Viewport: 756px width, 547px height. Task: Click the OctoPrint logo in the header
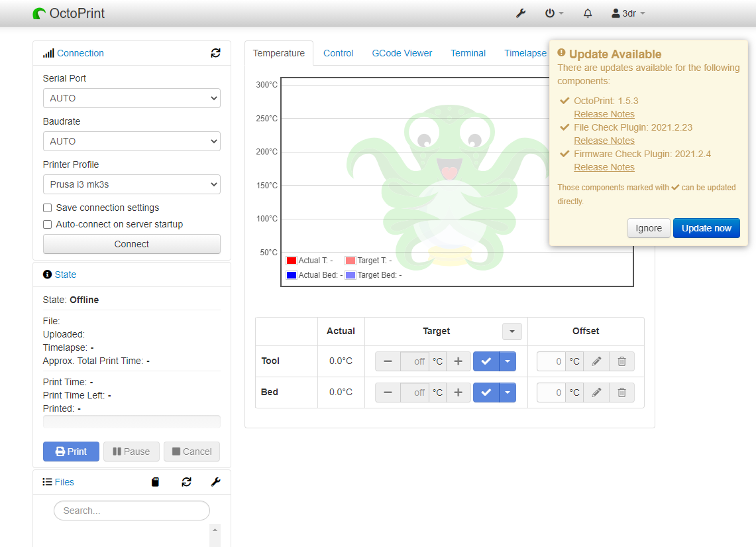point(68,13)
